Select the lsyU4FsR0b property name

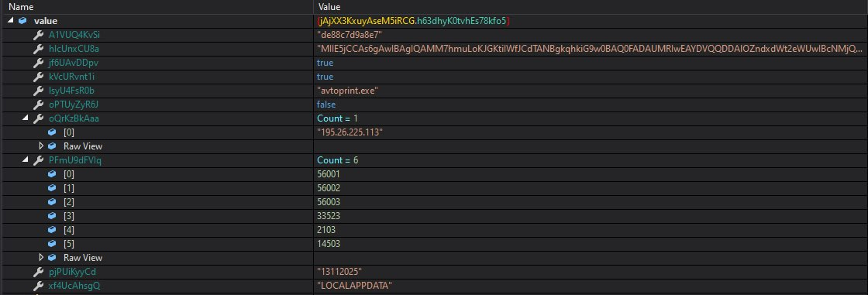tap(72, 91)
